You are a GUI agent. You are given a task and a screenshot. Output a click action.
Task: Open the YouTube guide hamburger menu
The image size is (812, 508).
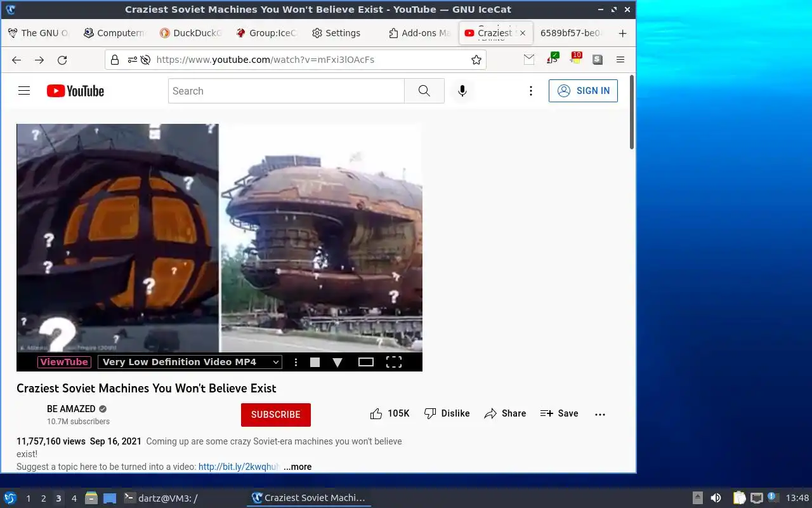tap(24, 91)
